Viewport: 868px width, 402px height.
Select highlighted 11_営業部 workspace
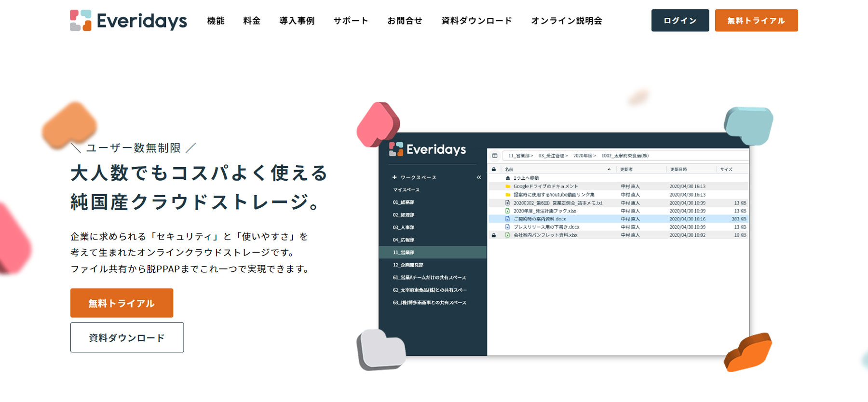tap(433, 252)
